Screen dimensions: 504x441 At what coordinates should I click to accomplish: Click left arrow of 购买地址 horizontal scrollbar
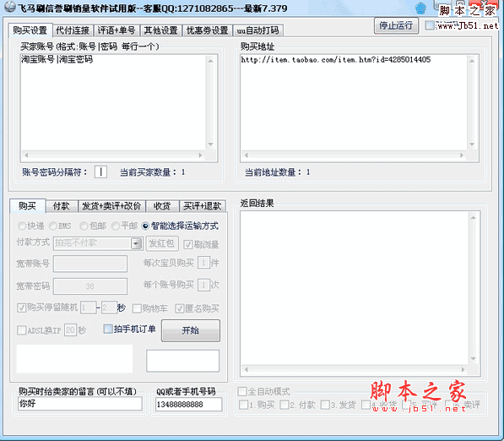pyautogui.click(x=247, y=155)
